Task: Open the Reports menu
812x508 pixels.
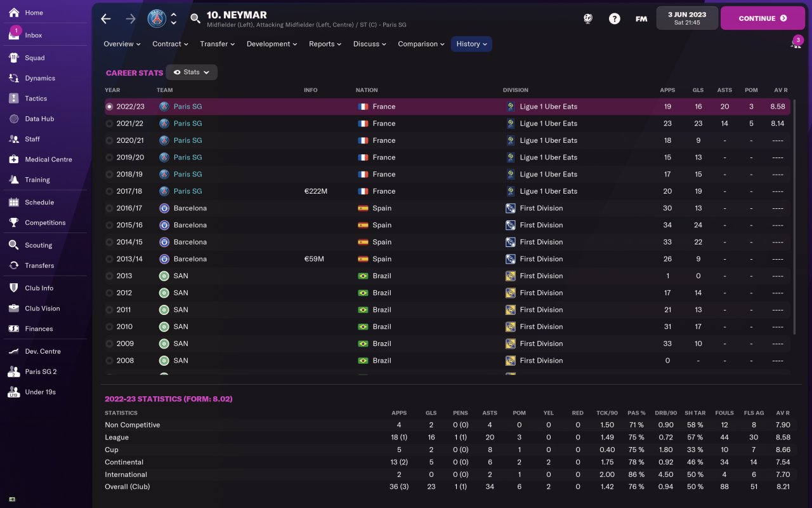Action: coord(325,44)
